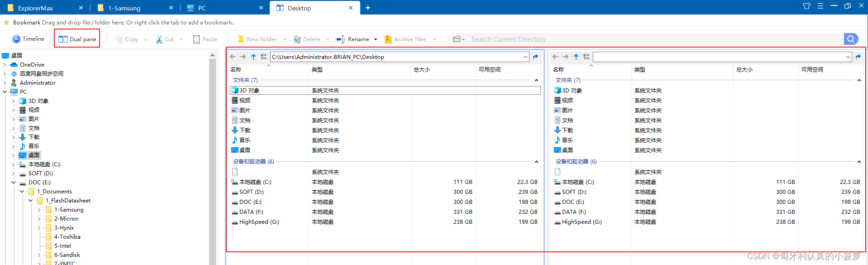This screenshot has width=868, height=265.
Task: Select 4-Toshiba folder in the tree
Action: tap(67, 237)
